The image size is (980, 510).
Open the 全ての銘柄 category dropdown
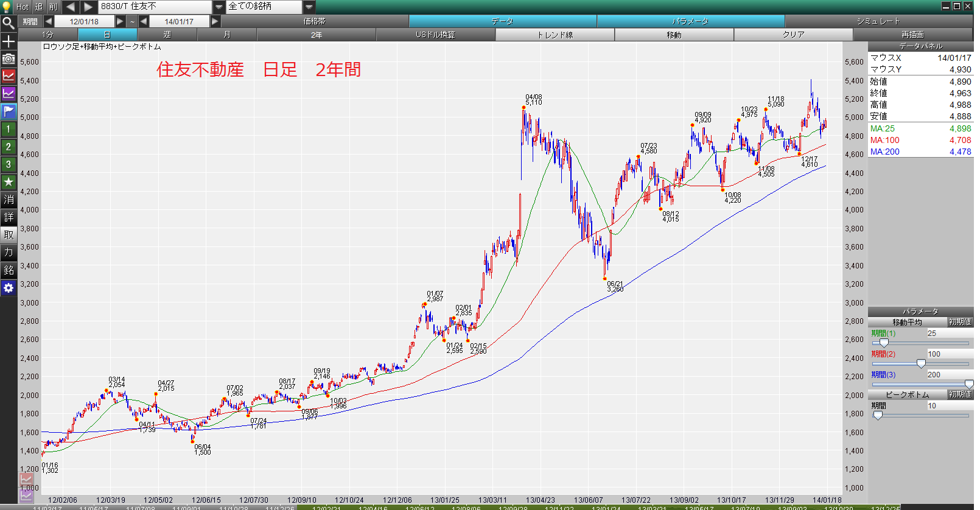coord(309,7)
